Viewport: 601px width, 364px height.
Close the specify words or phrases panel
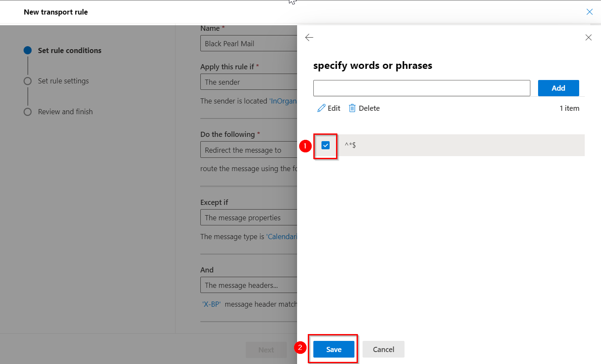pos(589,38)
